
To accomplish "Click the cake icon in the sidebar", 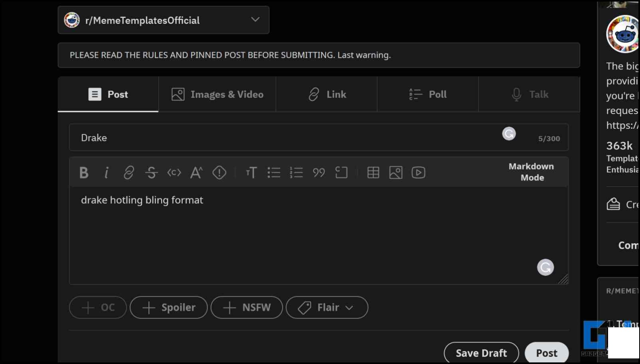I will pyautogui.click(x=613, y=204).
